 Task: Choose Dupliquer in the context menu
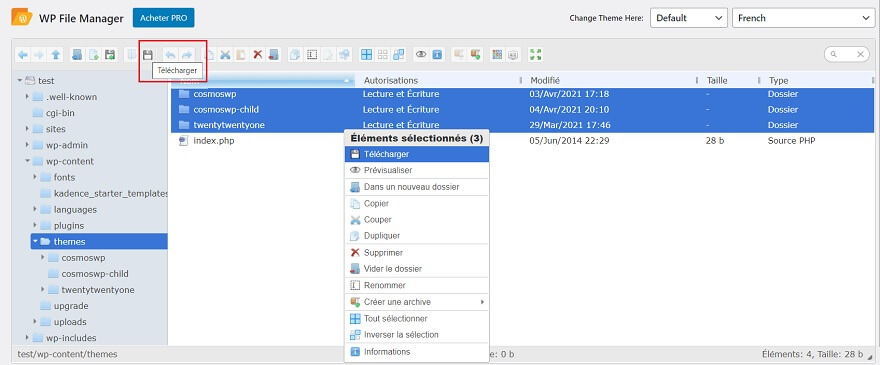[417, 236]
